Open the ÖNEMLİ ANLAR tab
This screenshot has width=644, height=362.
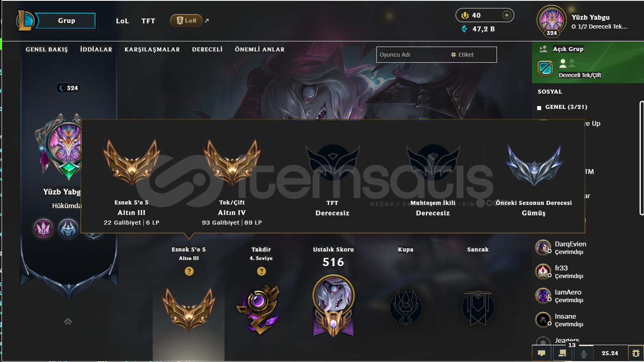pyautogui.click(x=260, y=49)
